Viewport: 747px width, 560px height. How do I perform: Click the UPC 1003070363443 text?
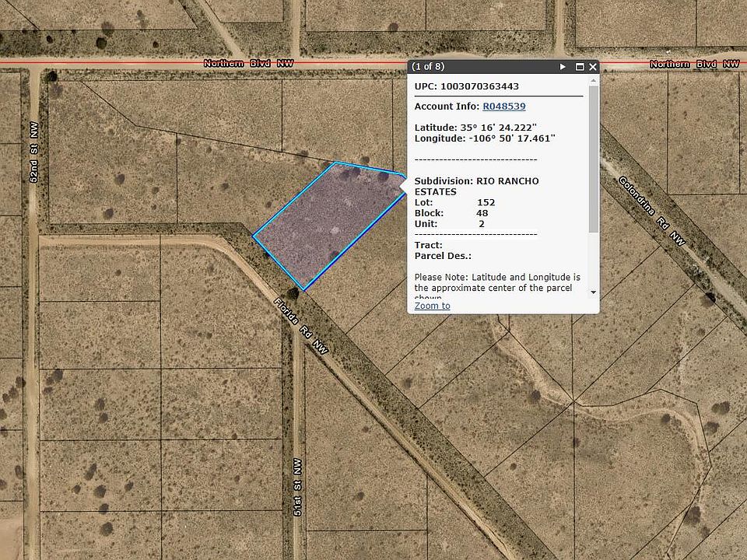(x=466, y=86)
